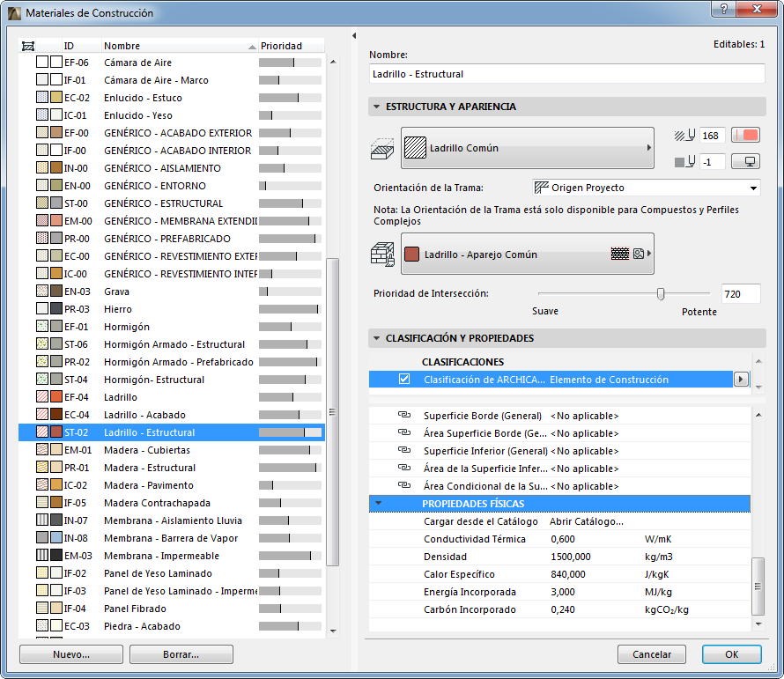Click link icon for Superficie Borde (General)
Viewport: 784px width, 679px height.
(404, 415)
